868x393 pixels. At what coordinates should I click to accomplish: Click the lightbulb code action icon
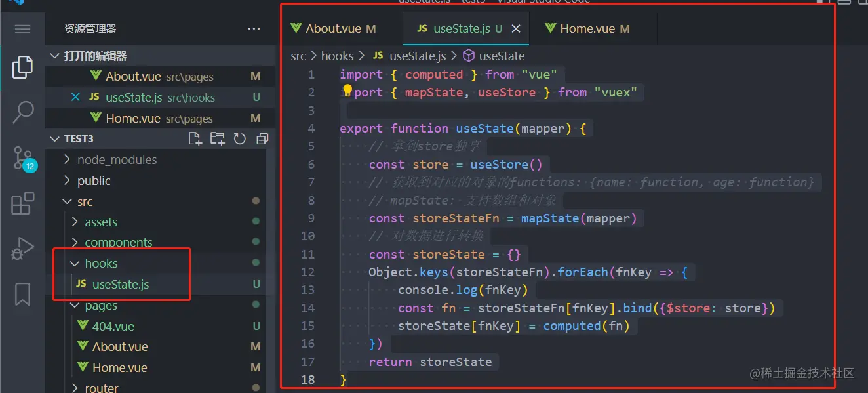coord(347,91)
